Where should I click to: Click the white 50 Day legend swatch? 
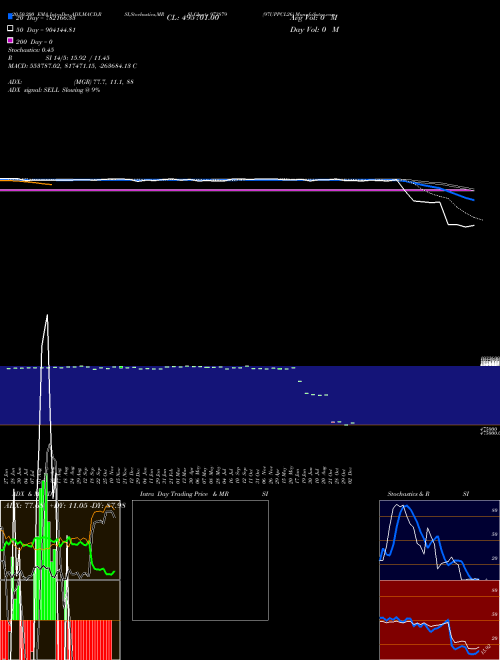tap(11, 28)
